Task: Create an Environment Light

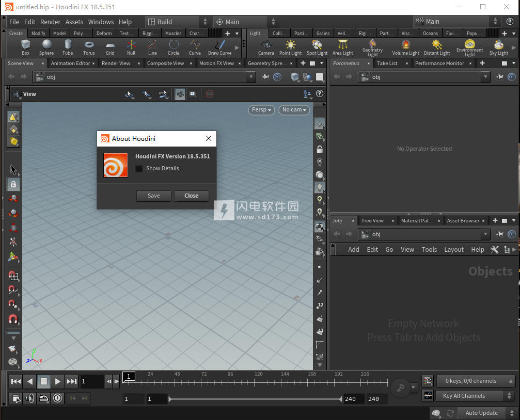Action: coord(469,48)
